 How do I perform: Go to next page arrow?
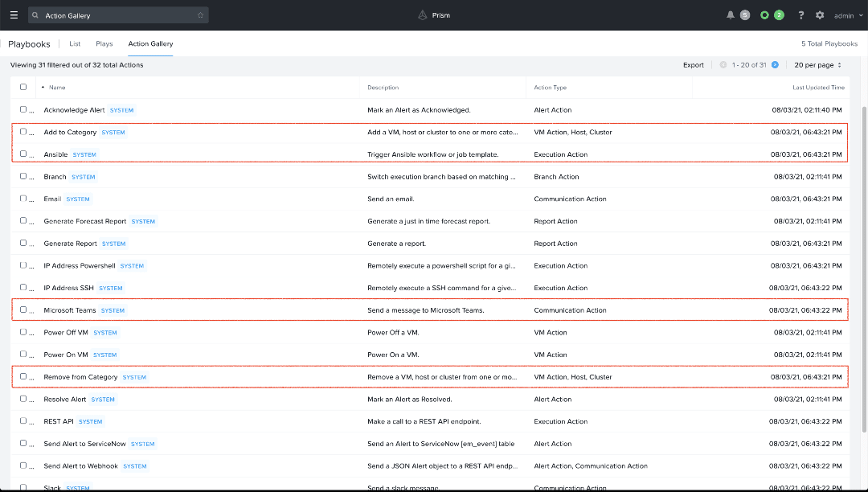tap(775, 65)
